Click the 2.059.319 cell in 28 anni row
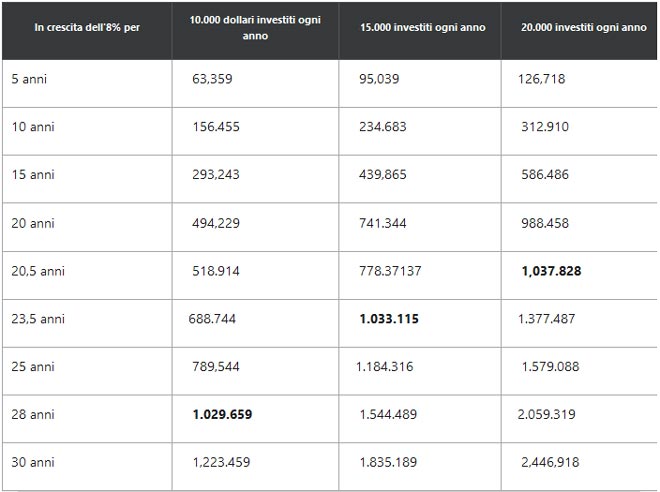Screen dimensions: 660x492 [x=548, y=415]
